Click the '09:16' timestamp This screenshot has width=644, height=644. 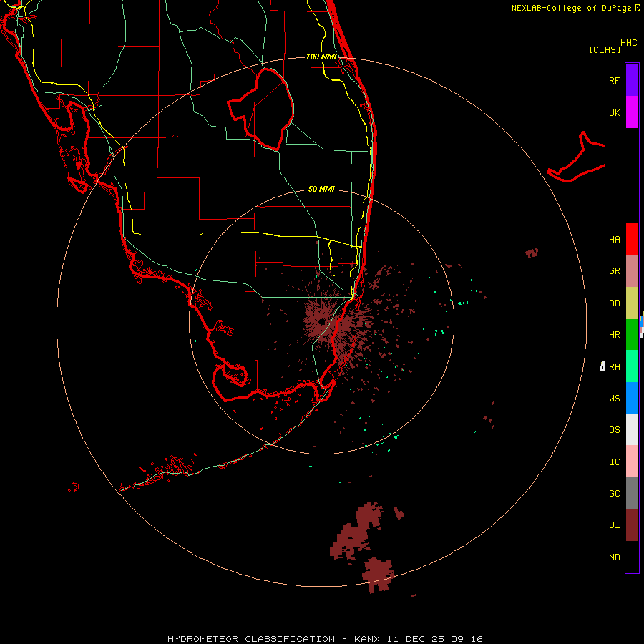coord(467,639)
